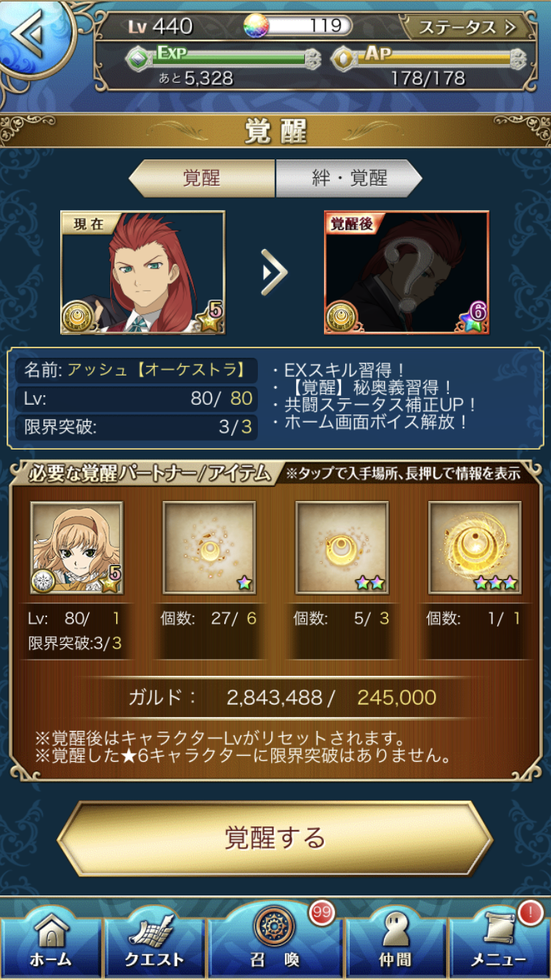Tap the 覚醒後 mystery silhouette portrait
This screenshot has height=980, width=551.
point(406,273)
